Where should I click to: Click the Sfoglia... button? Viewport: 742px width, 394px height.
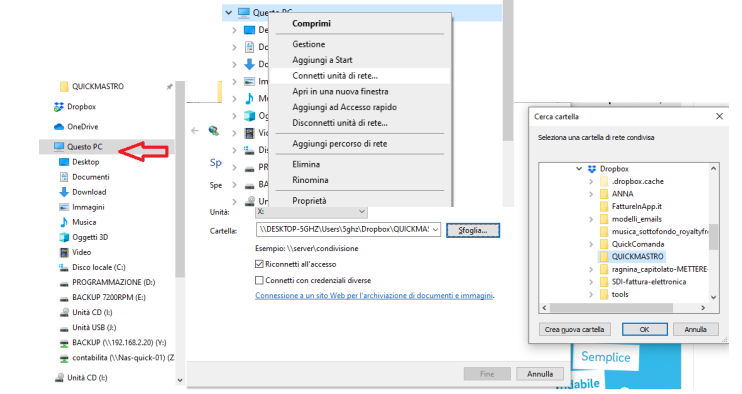pyautogui.click(x=473, y=230)
